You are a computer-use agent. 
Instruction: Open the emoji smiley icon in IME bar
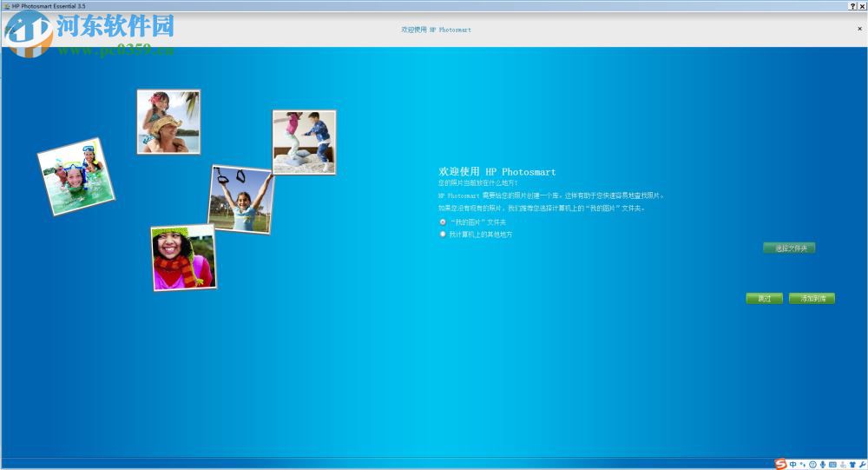tap(812, 465)
